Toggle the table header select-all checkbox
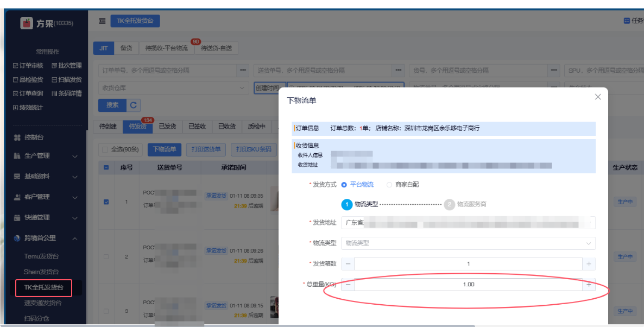Image resolution: width=644 pixels, height=327 pixels. pos(106,168)
